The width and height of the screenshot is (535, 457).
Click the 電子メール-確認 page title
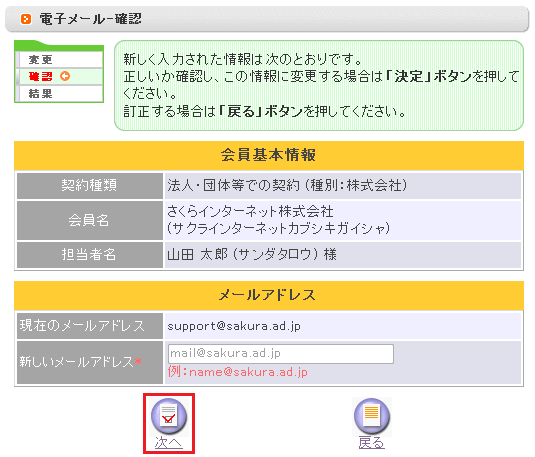point(90,19)
